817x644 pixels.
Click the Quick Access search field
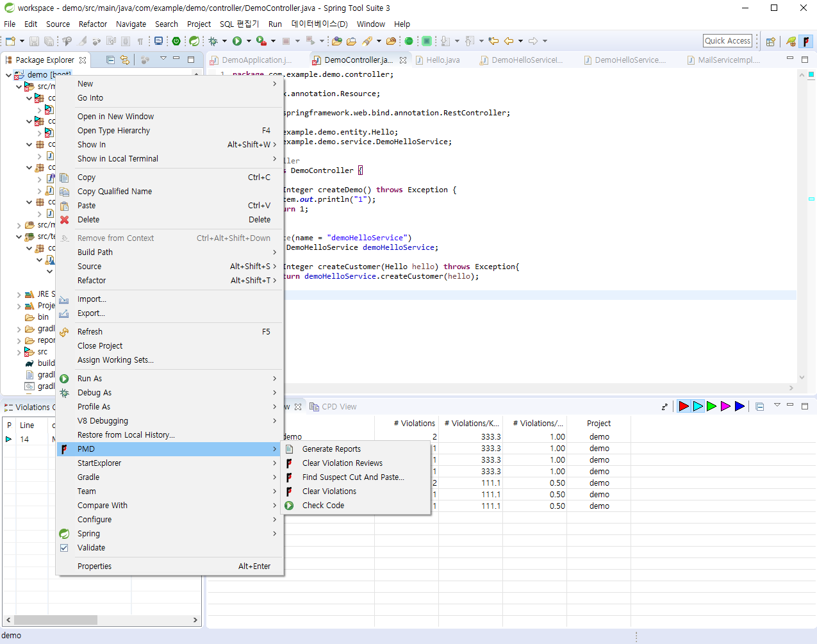tap(727, 41)
